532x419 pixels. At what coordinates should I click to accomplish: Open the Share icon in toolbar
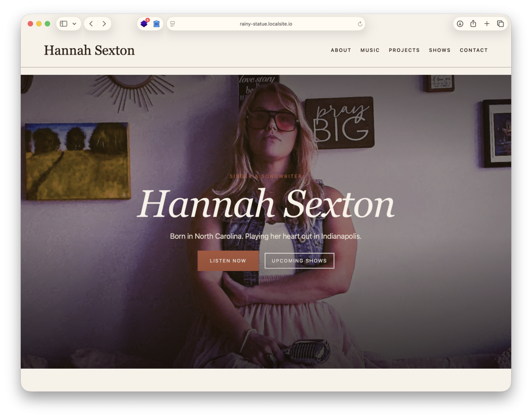[473, 24]
